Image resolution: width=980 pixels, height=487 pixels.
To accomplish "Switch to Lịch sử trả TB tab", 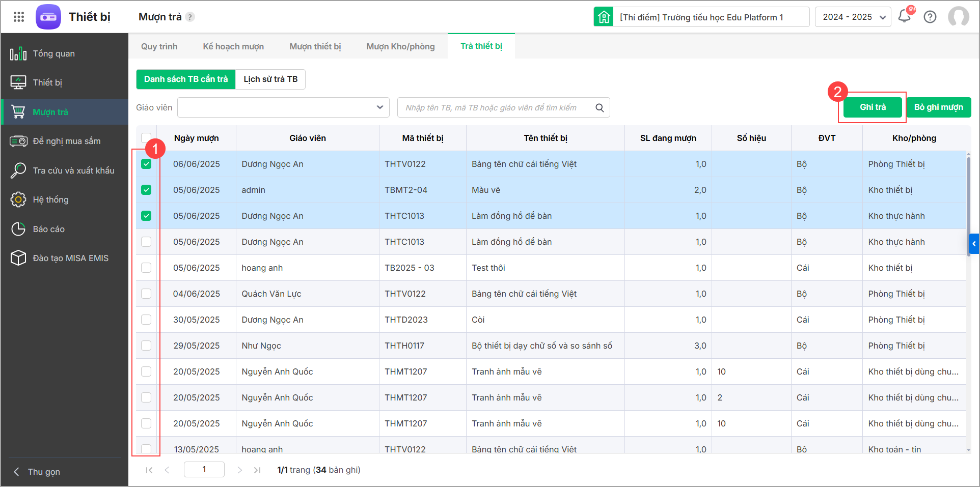I will (x=270, y=79).
